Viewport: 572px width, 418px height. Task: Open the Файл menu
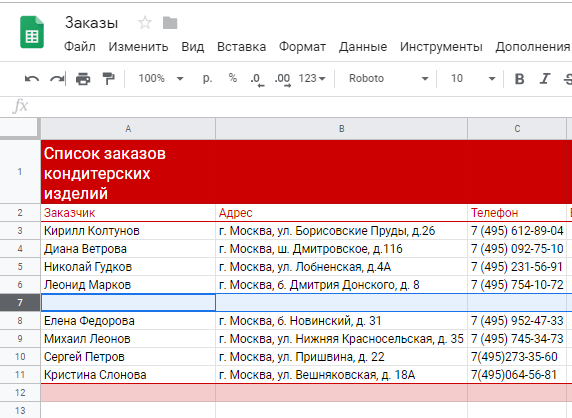pos(80,47)
